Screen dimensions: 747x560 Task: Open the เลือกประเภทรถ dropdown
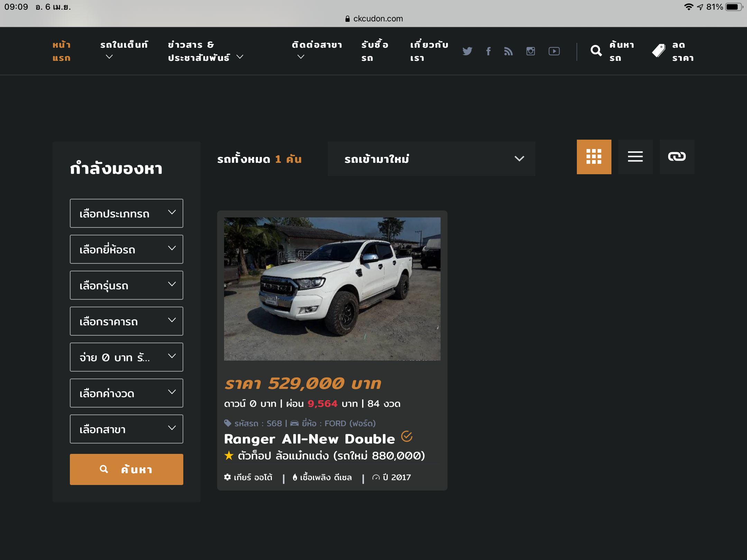pos(126,213)
